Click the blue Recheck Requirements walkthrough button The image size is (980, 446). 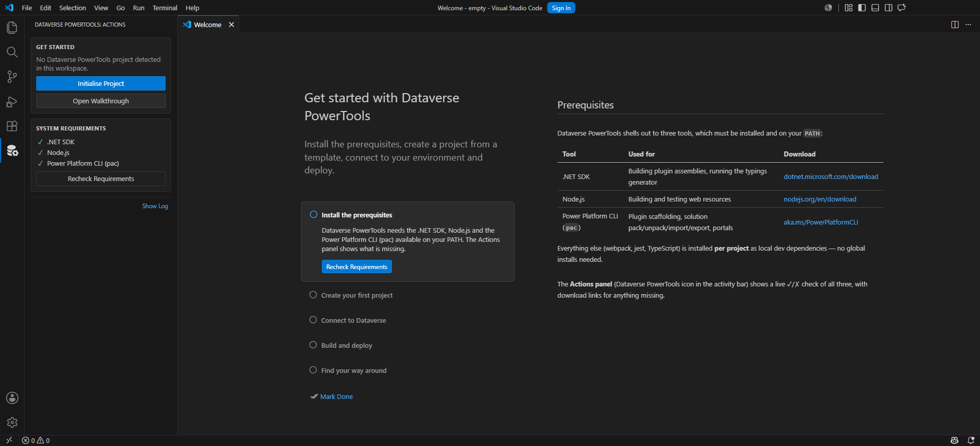(x=357, y=266)
